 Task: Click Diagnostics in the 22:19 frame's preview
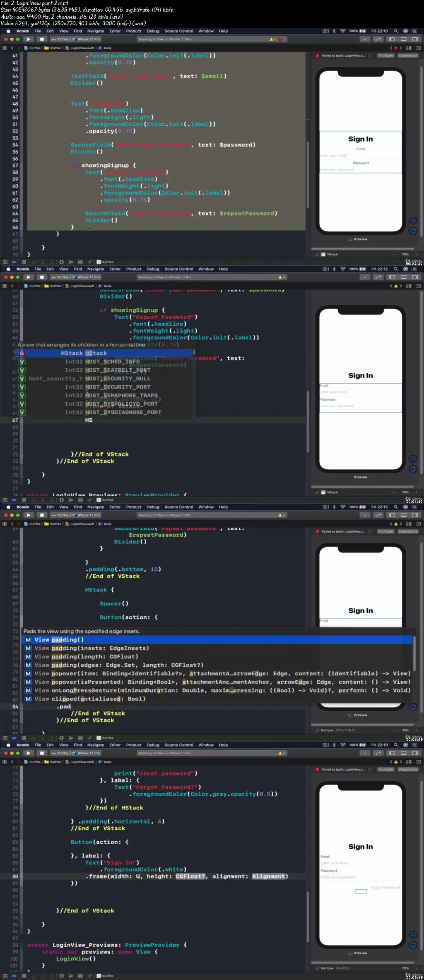pos(408,769)
